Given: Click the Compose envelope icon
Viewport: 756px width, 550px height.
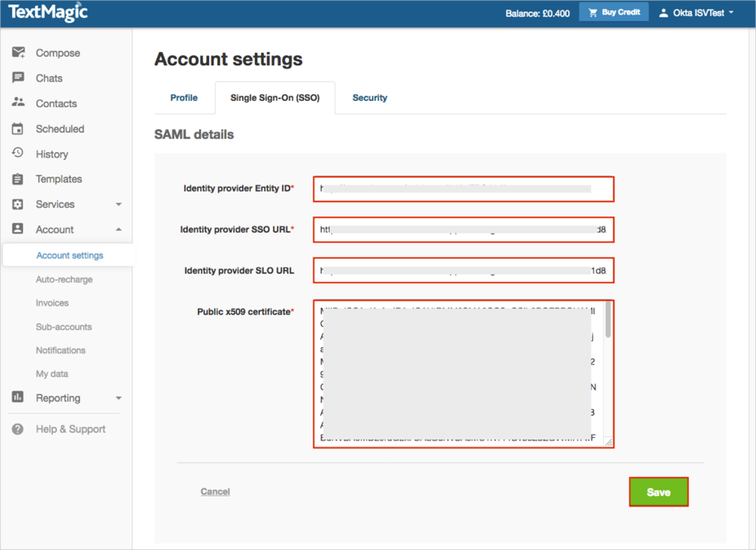Looking at the screenshot, I should coord(18,53).
